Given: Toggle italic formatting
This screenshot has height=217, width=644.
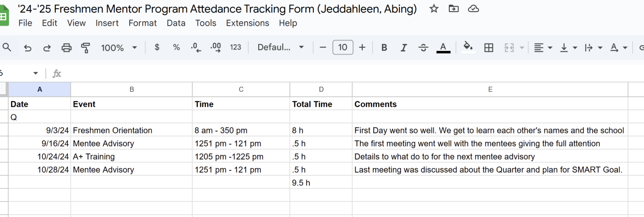Looking at the screenshot, I should tap(404, 48).
